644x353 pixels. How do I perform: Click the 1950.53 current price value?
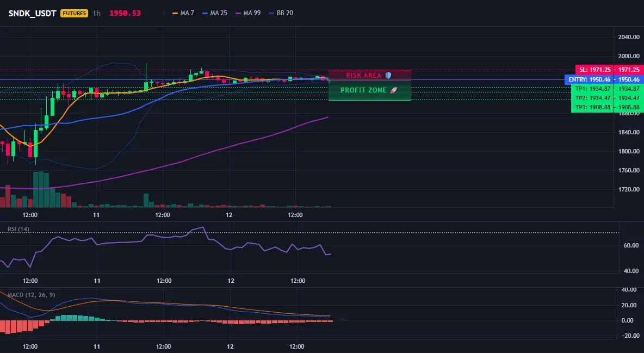pyautogui.click(x=125, y=13)
